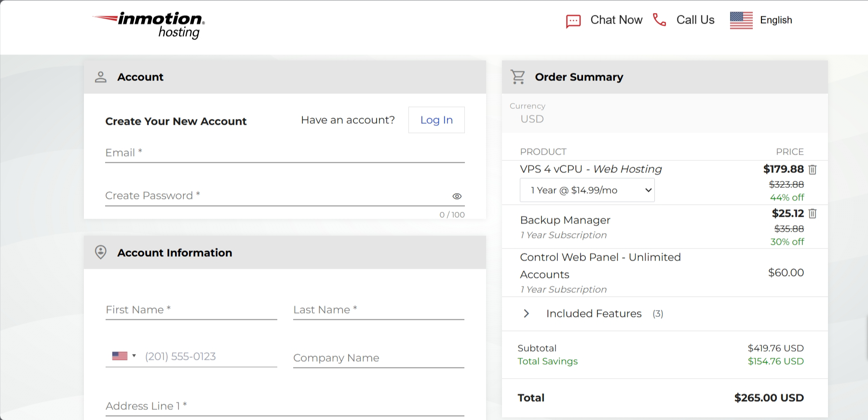Image resolution: width=868 pixels, height=420 pixels.
Task: Click the $419.76 USD subtotal value
Action: click(x=776, y=348)
